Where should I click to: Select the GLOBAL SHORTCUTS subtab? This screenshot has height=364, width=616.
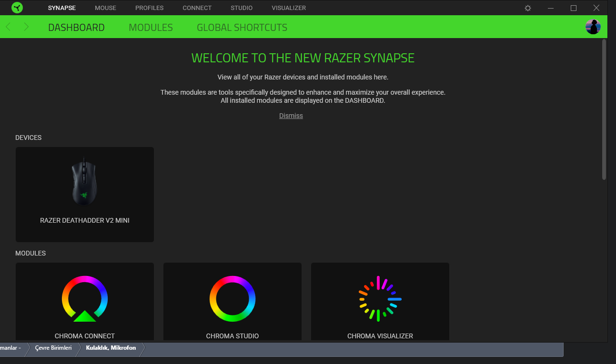tap(242, 28)
